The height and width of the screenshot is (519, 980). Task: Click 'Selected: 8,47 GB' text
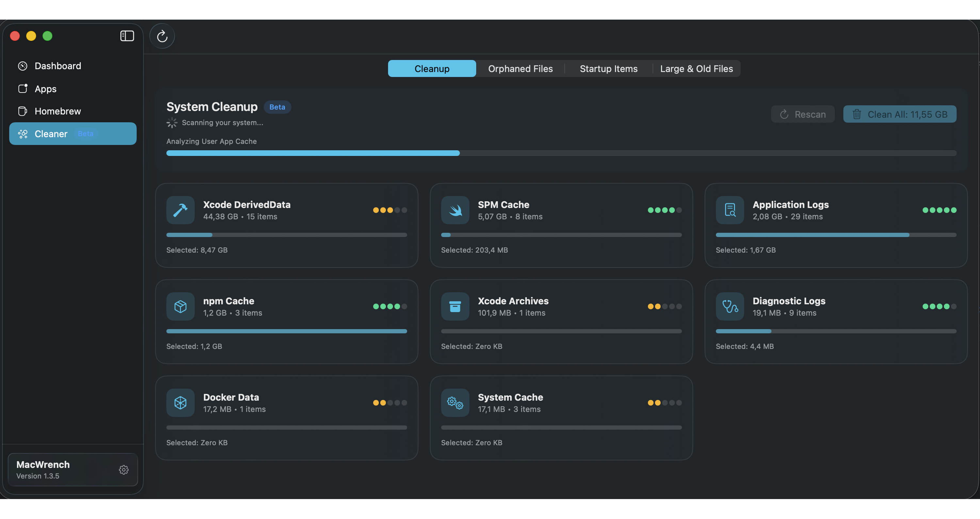click(x=197, y=250)
